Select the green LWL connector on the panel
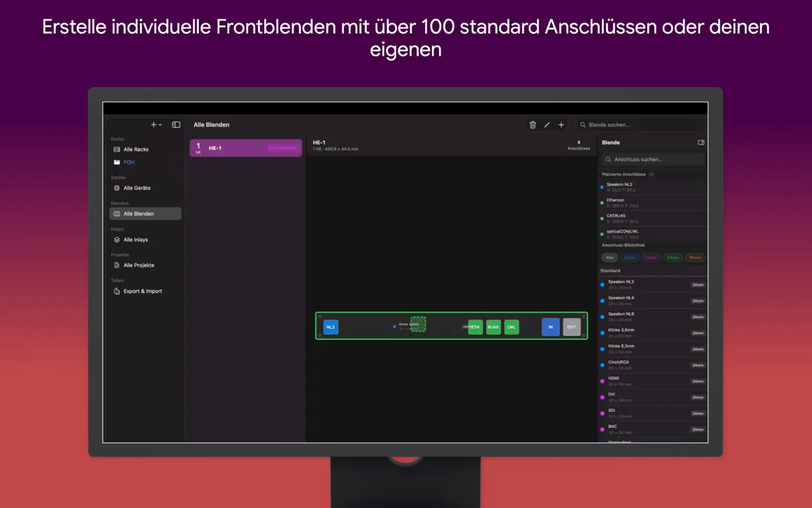Screen dimensions: 812x508 pos(512,327)
